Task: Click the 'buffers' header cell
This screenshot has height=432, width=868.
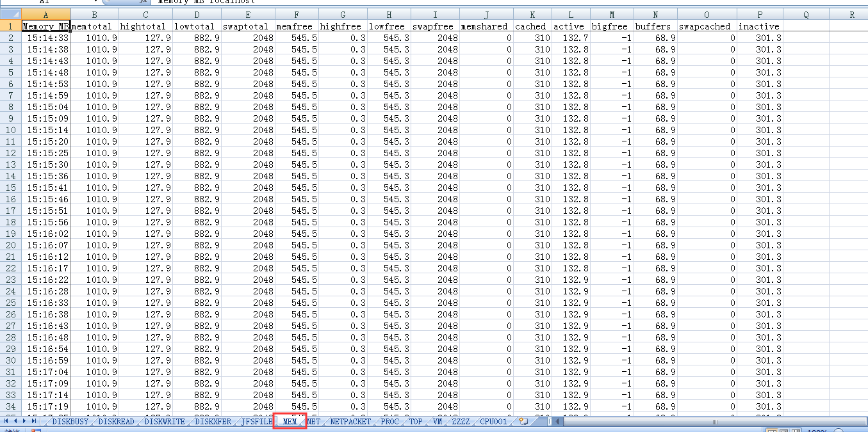Action: coord(655,26)
